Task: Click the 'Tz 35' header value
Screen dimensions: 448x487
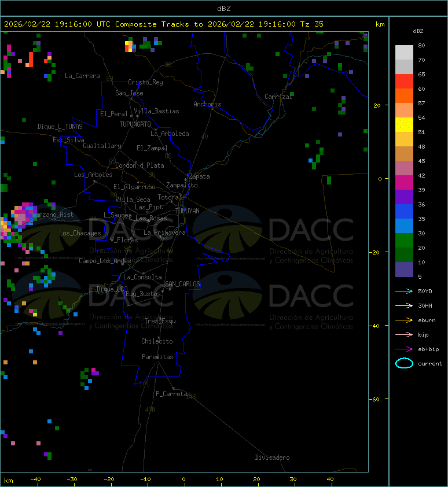Action: tap(312, 24)
